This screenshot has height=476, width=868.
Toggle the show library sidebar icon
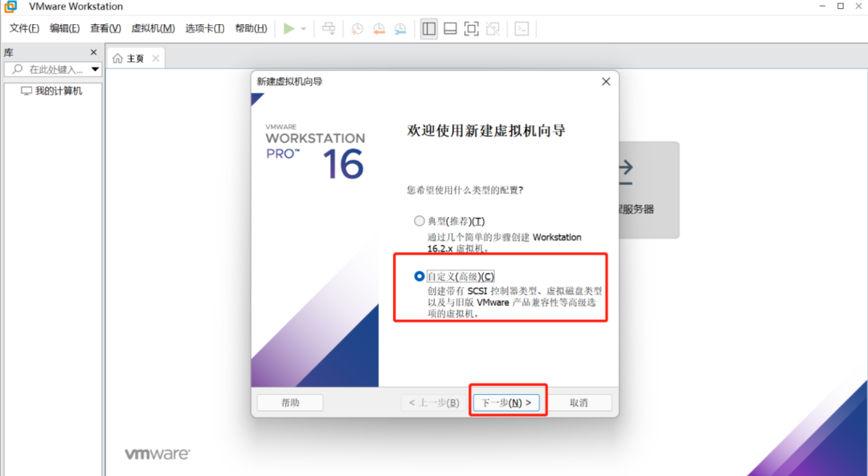coord(429,29)
